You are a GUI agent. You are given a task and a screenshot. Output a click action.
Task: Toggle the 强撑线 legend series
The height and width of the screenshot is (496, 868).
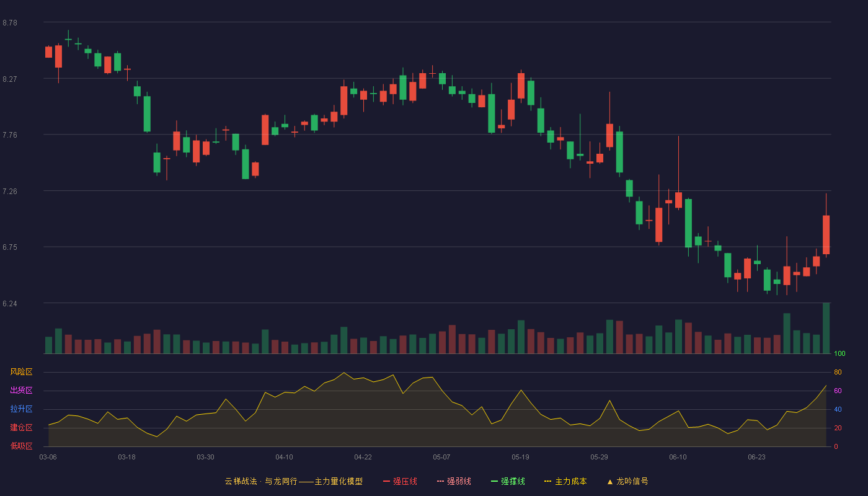click(x=508, y=481)
